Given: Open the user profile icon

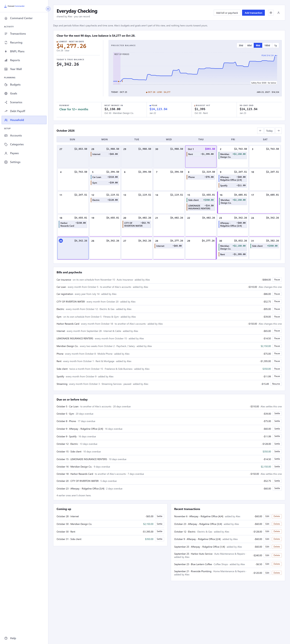Looking at the screenshot, I should (279, 13).
